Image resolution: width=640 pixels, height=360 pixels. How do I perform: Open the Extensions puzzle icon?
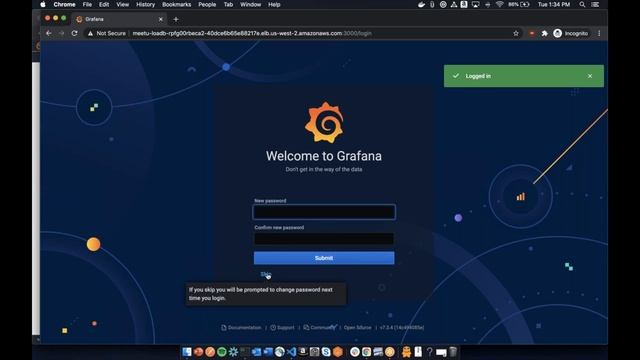pyautogui.click(x=544, y=33)
